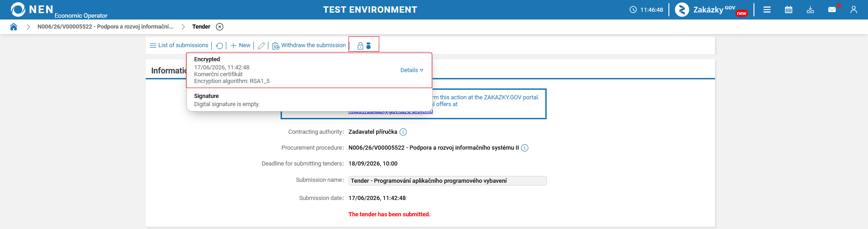868x229 pixels.
Task: Click 'Encryption algorithm: RSA1_5' text
Action: [x=232, y=81]
